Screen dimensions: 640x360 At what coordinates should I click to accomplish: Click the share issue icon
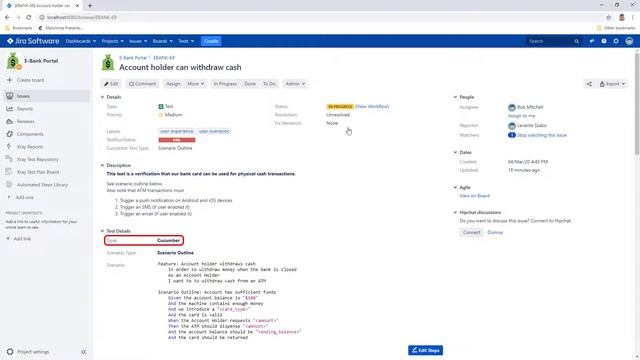point(589,84)
